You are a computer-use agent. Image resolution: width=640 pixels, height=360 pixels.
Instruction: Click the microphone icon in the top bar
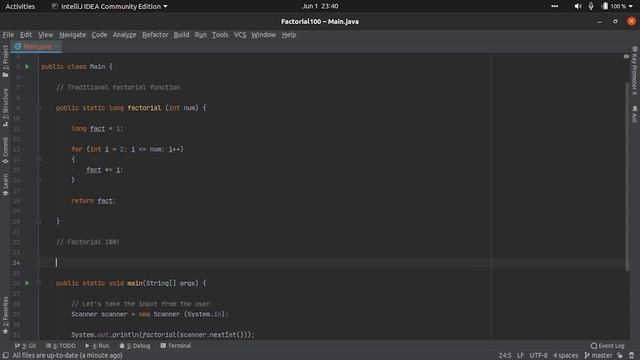tap(591, 6)
